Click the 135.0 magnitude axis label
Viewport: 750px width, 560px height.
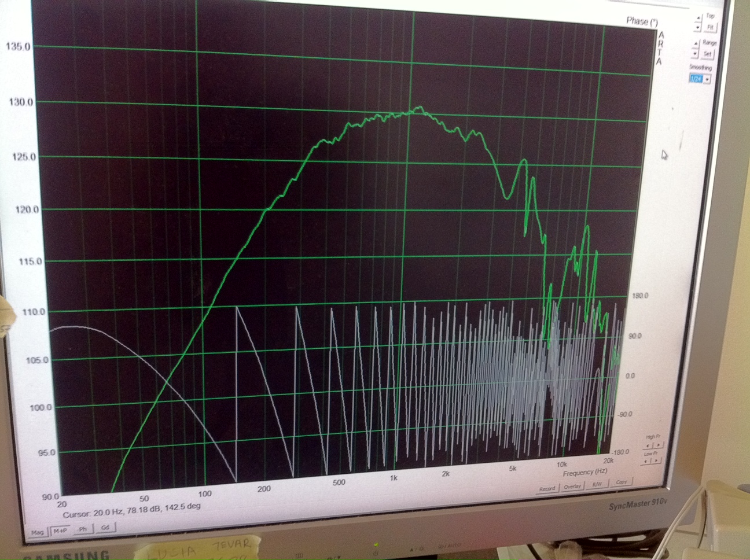[x=18, y=47]
